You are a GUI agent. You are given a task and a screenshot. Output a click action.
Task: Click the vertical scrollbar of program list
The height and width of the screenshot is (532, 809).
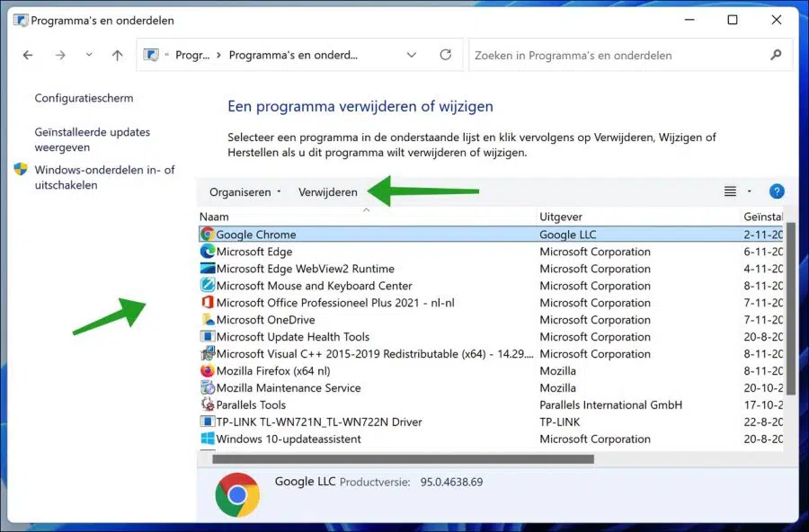(790, 310)
